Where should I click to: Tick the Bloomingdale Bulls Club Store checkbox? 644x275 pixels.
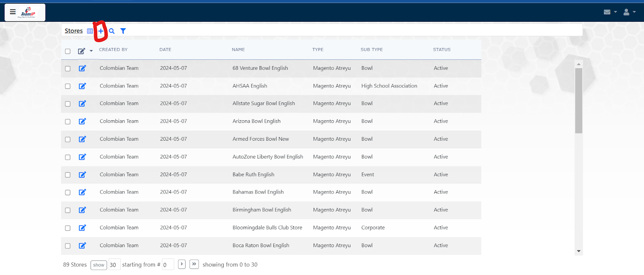point(68,228)
